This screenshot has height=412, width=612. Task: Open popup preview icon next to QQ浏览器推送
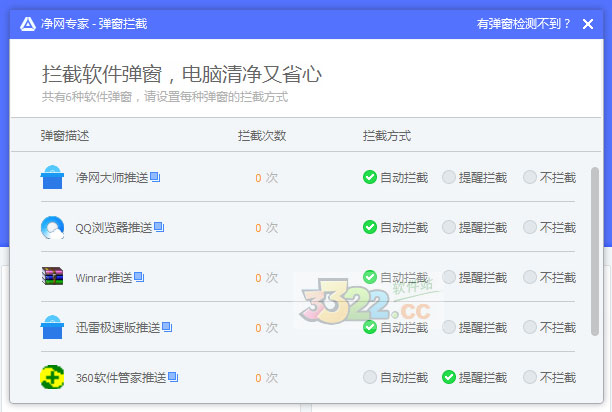click(x=159, y=227)
